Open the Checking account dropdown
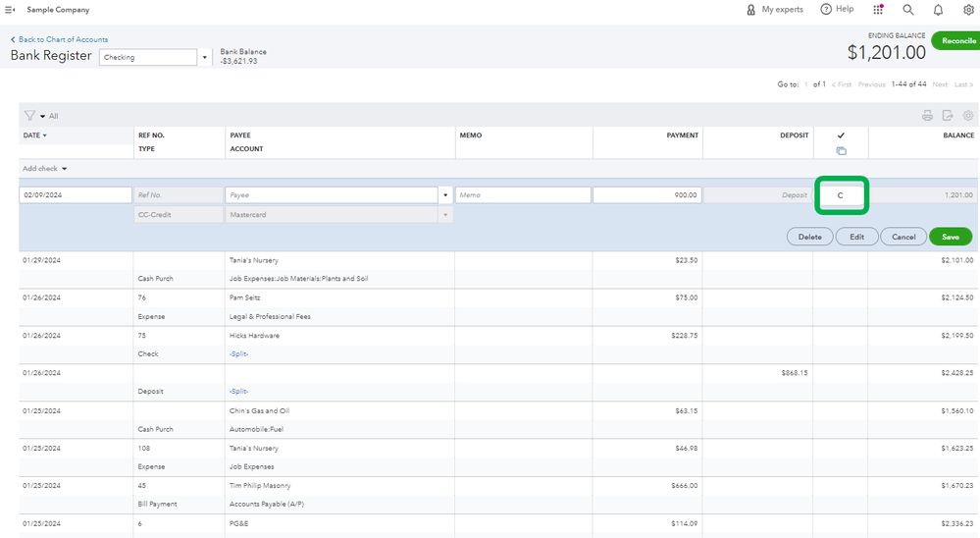The image size is (980, 538). tap(205, 57)
